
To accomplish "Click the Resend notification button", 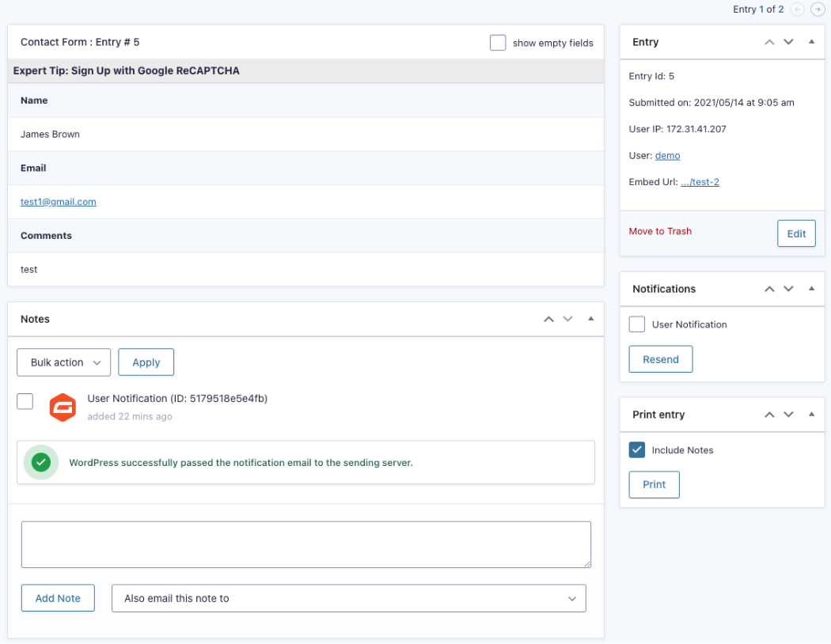I will click(x=661, y=358).
